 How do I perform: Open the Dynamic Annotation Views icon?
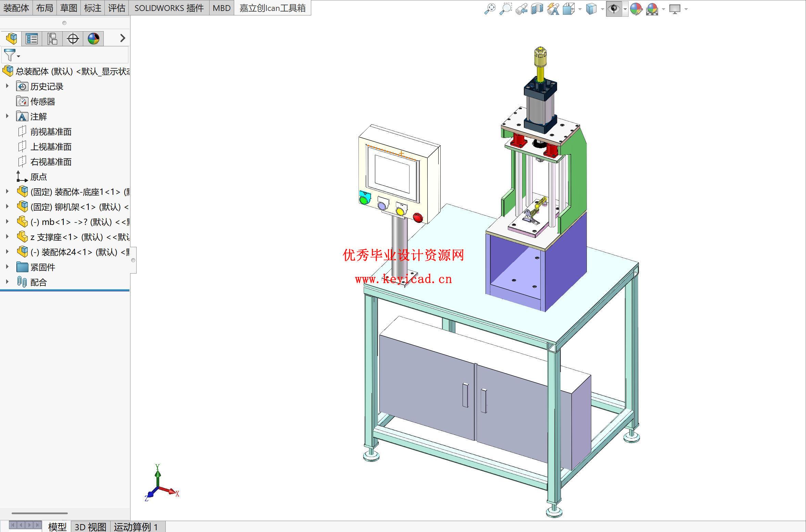[553, 9]
